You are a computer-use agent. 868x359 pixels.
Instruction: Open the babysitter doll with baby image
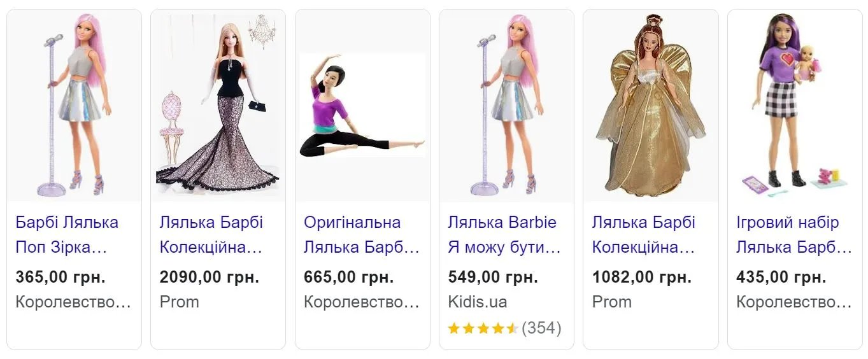(795, 106)
